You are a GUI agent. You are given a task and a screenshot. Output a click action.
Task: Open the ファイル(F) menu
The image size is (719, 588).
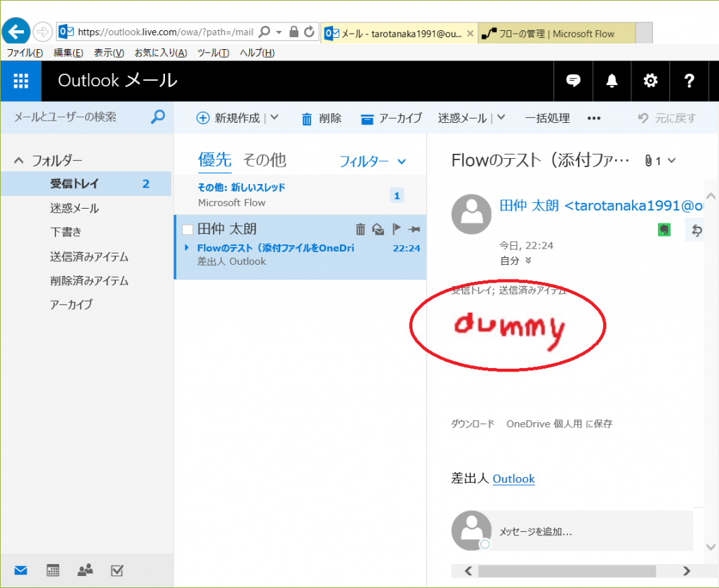[25, 53]
